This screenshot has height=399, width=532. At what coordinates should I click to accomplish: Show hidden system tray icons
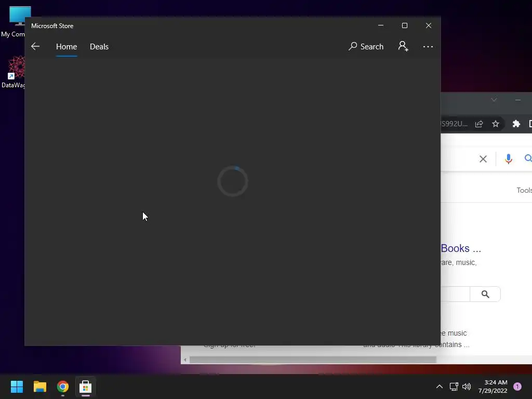[x=439, y=387]
